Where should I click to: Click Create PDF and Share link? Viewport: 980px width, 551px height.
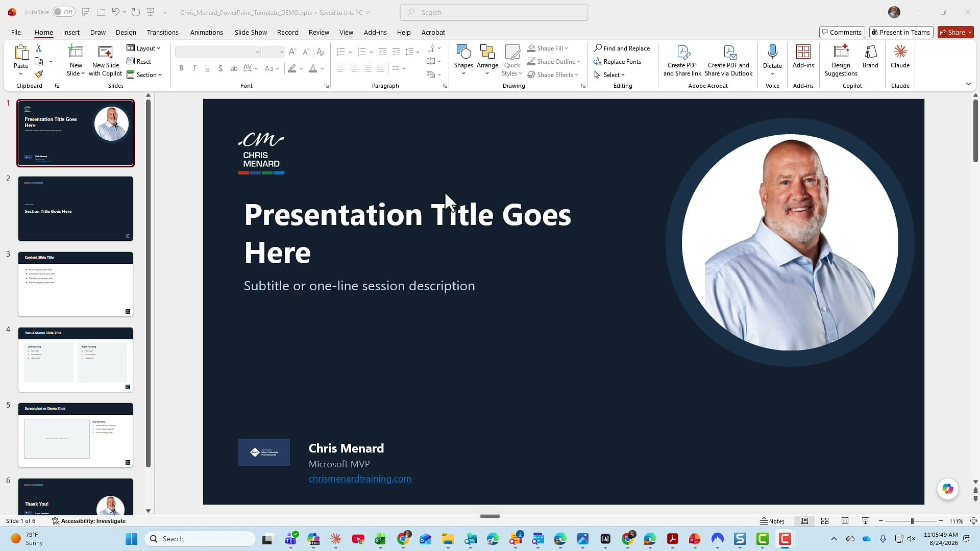pyautogui.click(x=682, y=60)
